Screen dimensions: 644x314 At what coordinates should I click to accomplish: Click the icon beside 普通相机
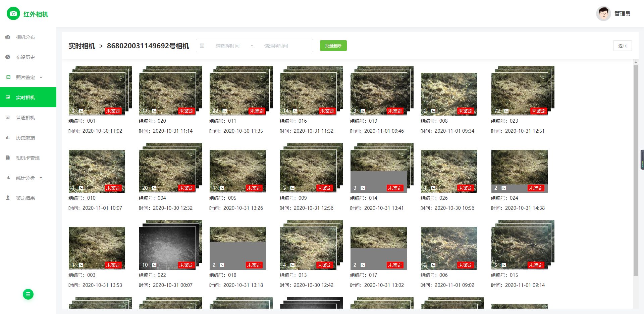click(8, 117)
